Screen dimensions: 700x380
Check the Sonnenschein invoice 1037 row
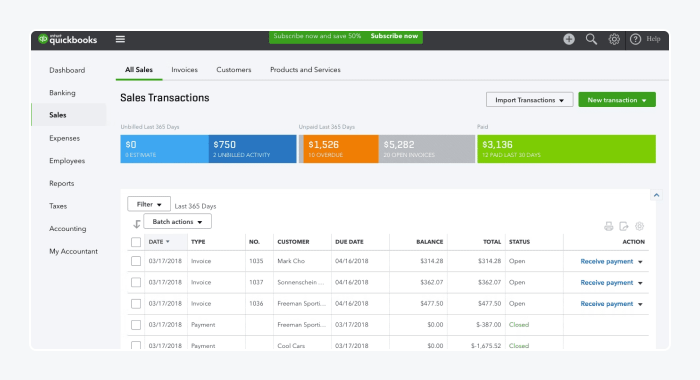pos(136,282)
